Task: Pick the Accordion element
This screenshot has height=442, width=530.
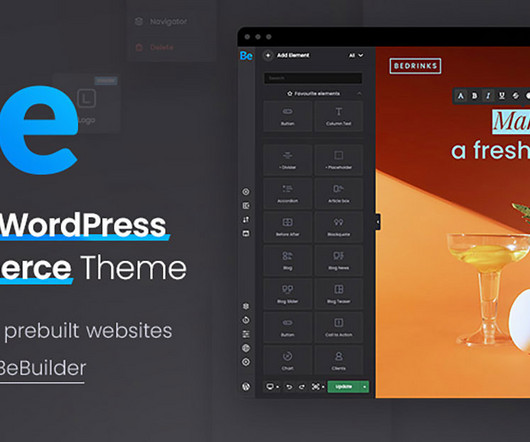Action: [x=288, y=193]
